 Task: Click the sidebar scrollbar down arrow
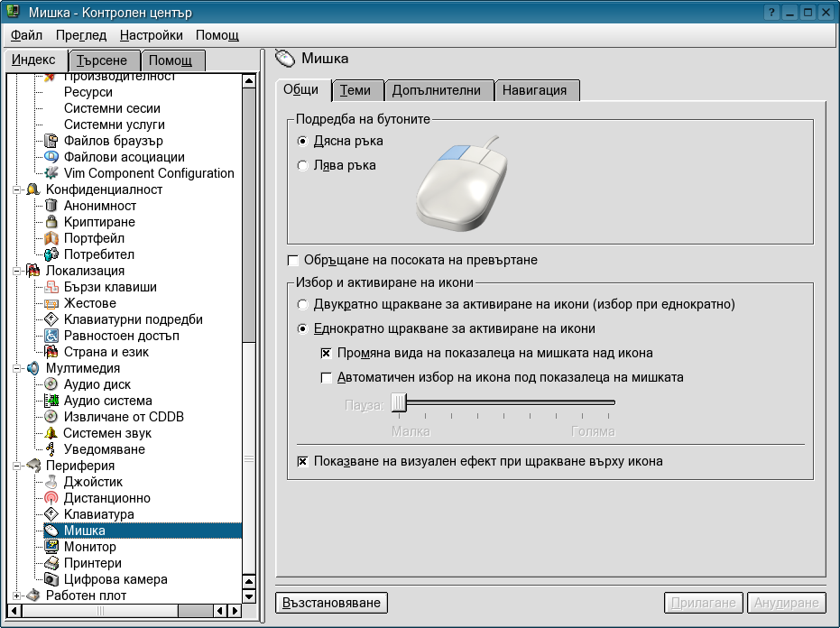[x=249, y=596]
